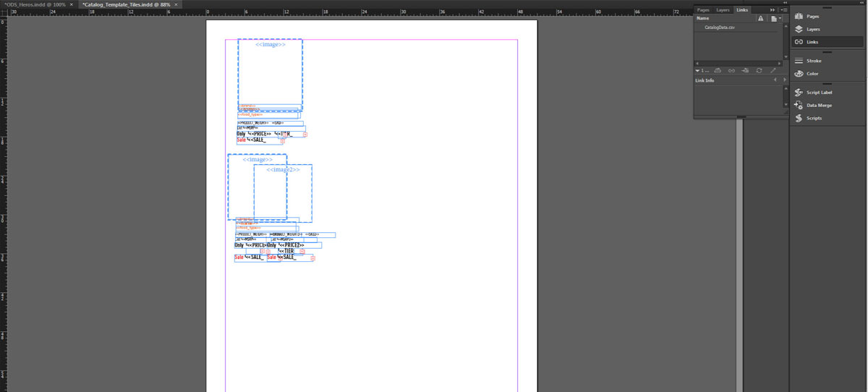Image resolution: width=868 pixels, height=392 pixels.
Task: Close the Catalog_Template_Tiles.indd tab
Action: point(176,4)
